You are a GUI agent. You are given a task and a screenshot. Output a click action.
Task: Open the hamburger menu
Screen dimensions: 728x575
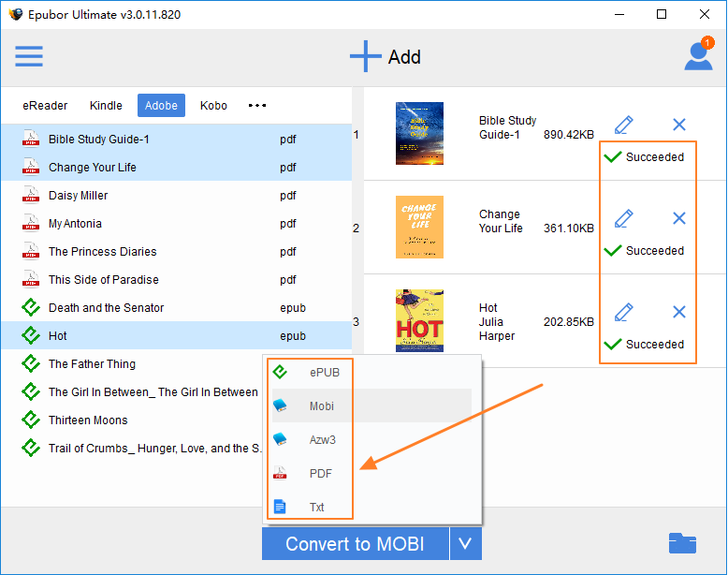pos(29,57)
